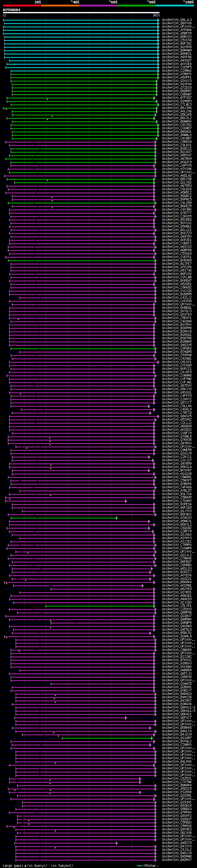
Task: Click the UniRef100_C1MNA2 label
Action: pos(176,71)
